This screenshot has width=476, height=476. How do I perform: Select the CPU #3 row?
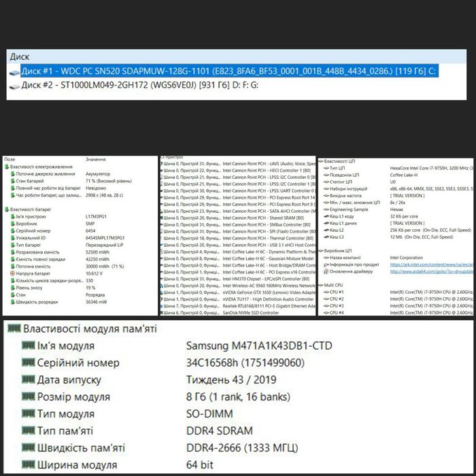pos(398,306)
